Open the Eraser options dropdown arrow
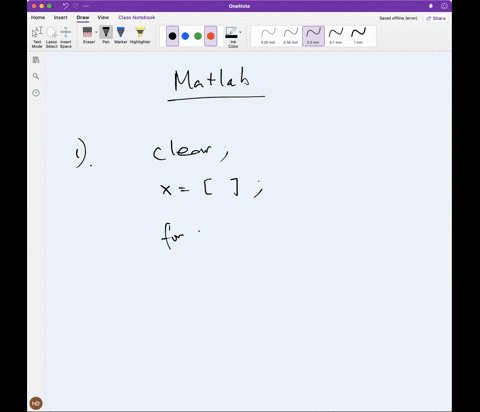Viewport: 480px width, 412px height. 96,32
